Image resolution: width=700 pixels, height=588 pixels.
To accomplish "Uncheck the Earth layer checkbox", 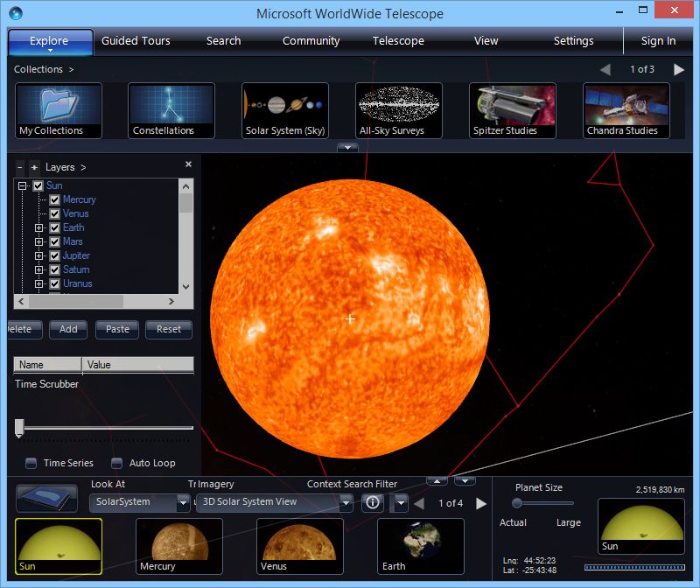I will (54, 228).
